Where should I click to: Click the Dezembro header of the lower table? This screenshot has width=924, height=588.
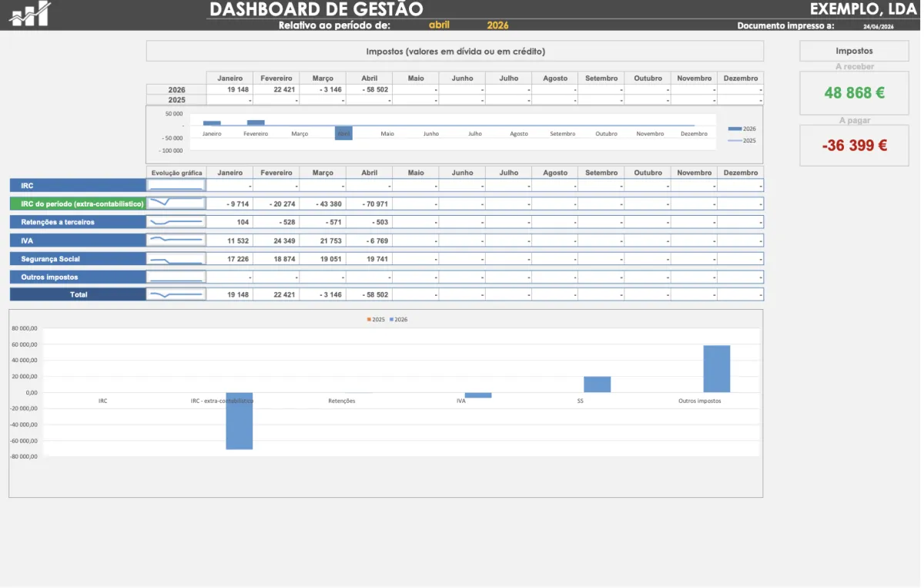point(741,173)
